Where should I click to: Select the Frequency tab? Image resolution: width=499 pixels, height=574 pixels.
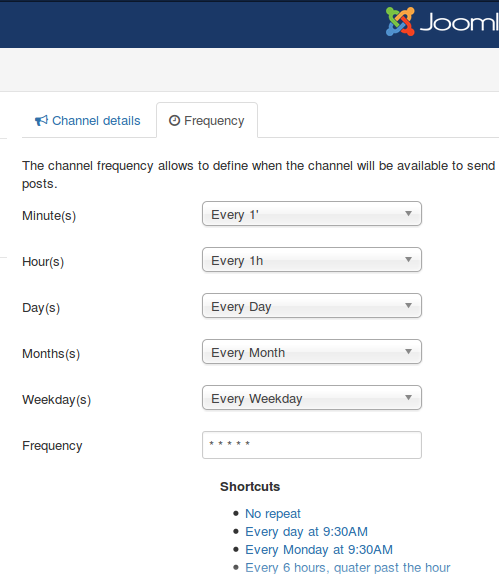tap(207, 120)
